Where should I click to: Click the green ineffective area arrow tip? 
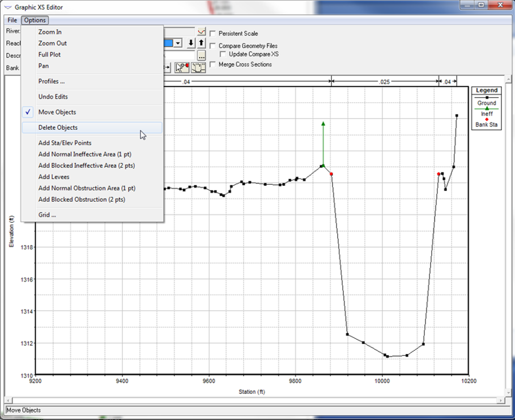(x=323, y=124)
